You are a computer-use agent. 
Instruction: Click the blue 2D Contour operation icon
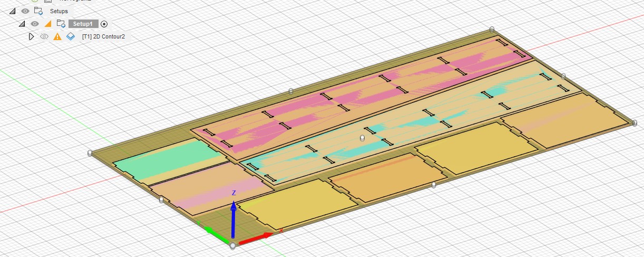coord(71,36)
